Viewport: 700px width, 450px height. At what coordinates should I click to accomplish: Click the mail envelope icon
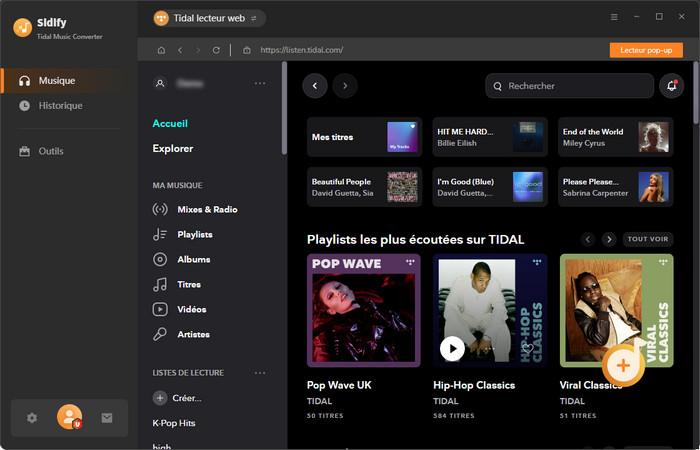pos(107,418)
